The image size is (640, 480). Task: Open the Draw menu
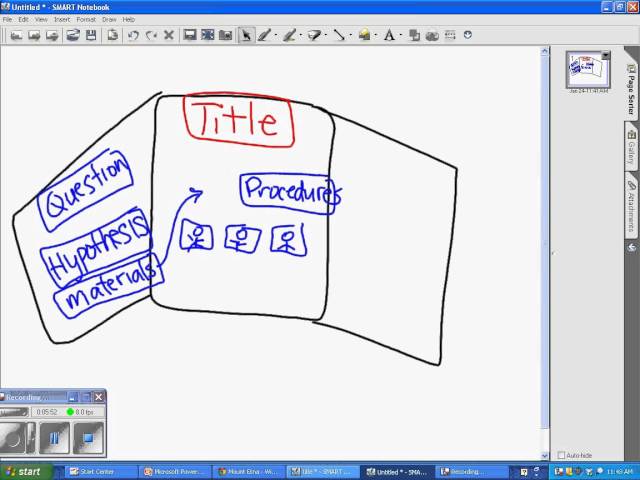109,19
